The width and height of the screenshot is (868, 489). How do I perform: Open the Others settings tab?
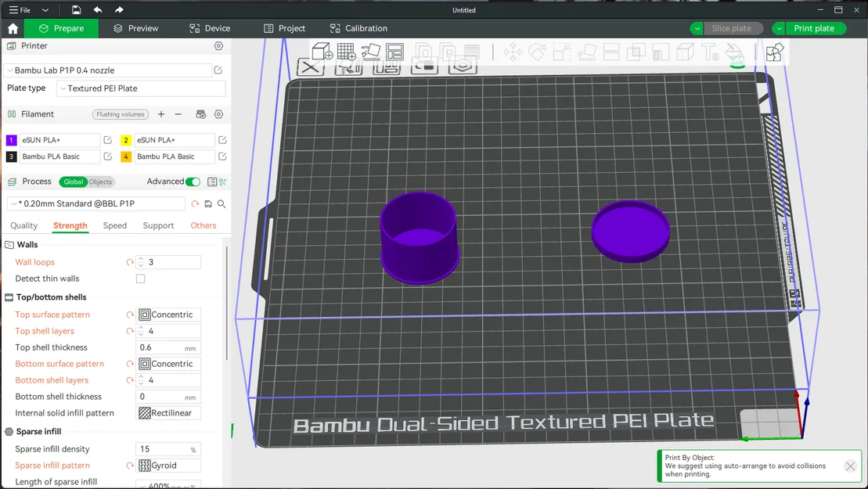coord(203,225)
